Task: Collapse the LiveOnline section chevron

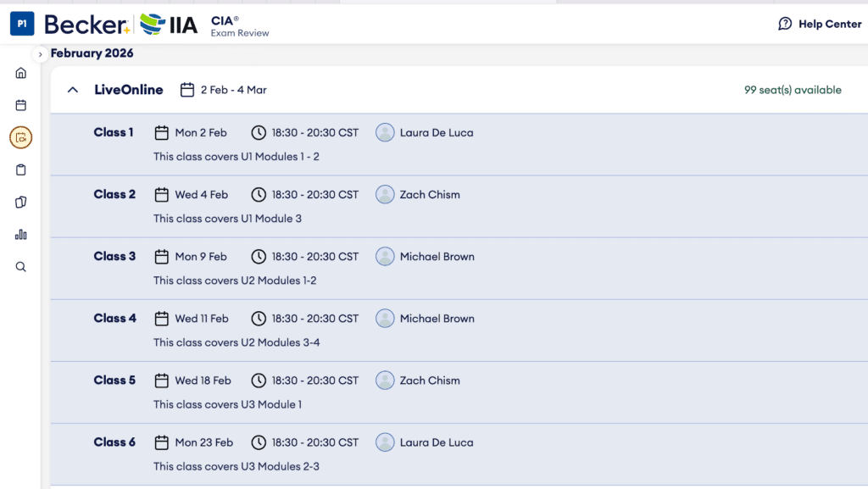Action: 73,90
